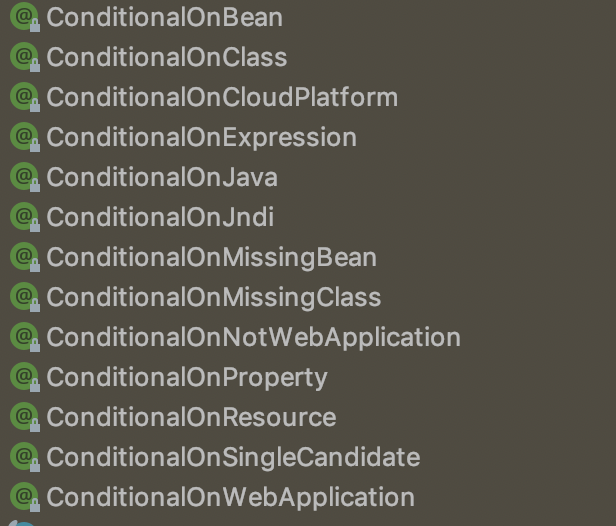Select the ConditionalOnResource class name
The height and width of the screenshot is (526, 616).
point(191,417)
